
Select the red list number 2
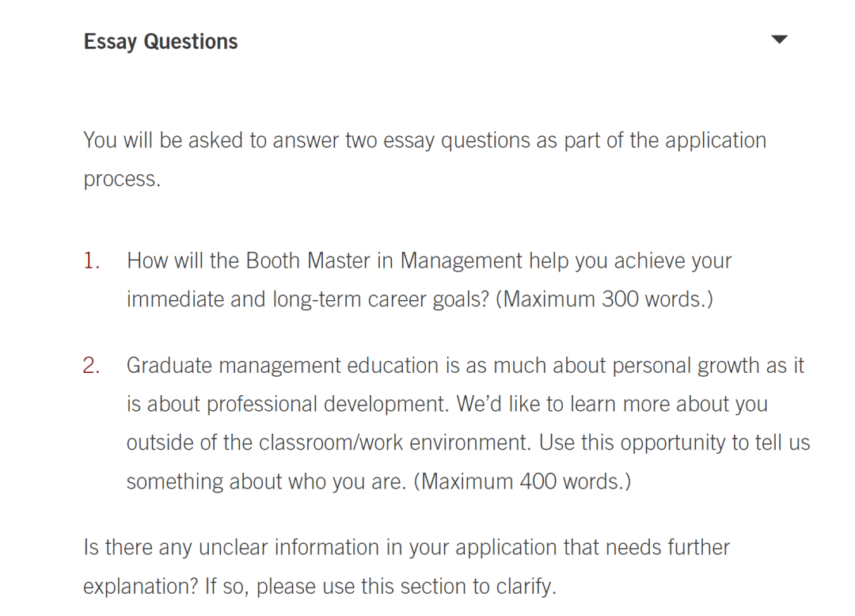tap(91, 365)
